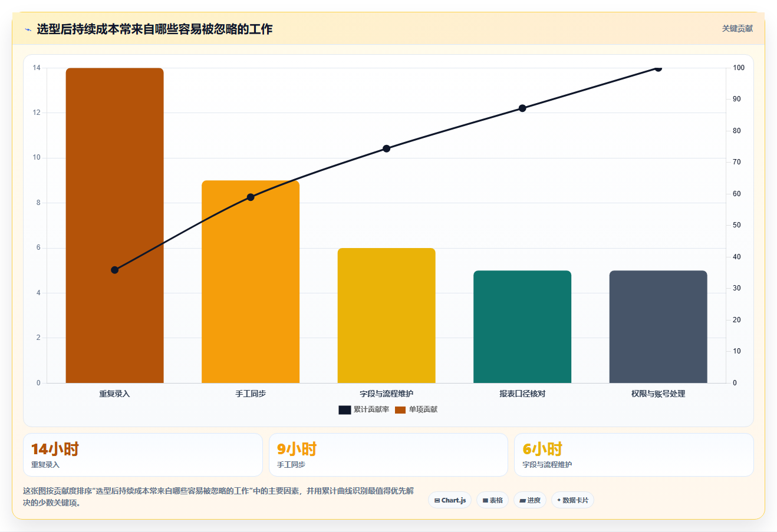Click cumulative line point above 重复录入

115,270
